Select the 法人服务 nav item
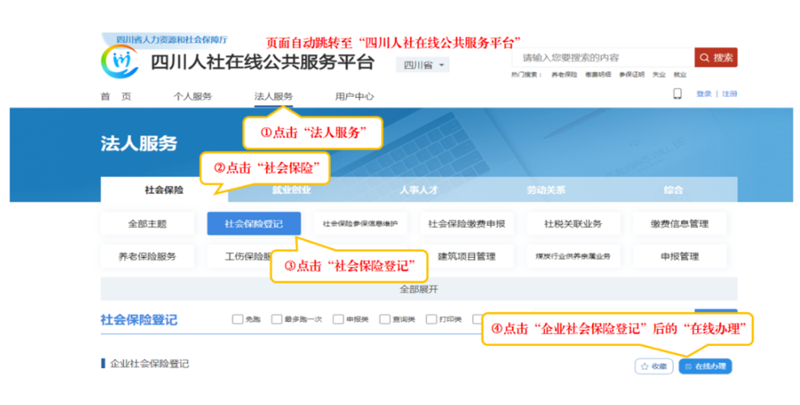 pyautogui.click(x=273, y=96)
